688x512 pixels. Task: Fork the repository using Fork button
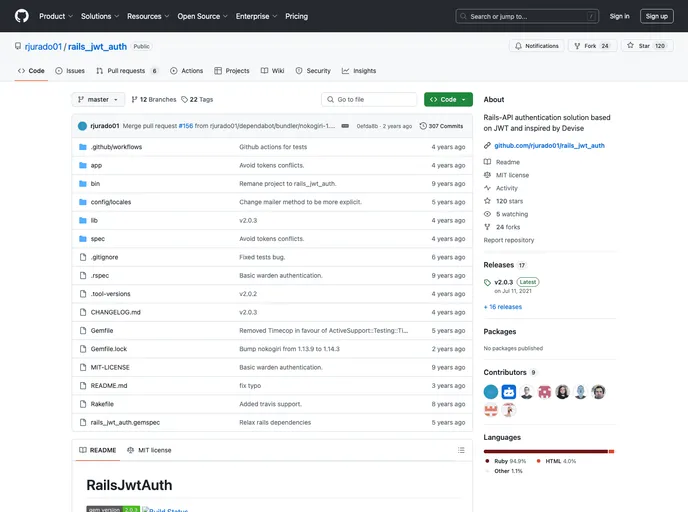click(x=592, y=46)
